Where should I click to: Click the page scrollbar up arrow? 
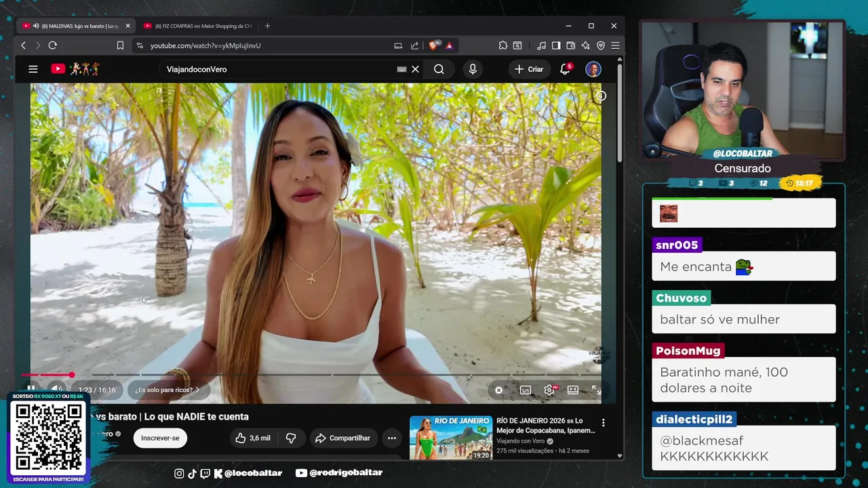pos(620,60)
